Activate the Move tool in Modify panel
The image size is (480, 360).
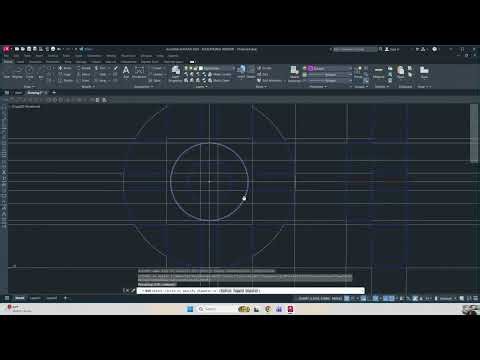point(65,68)
